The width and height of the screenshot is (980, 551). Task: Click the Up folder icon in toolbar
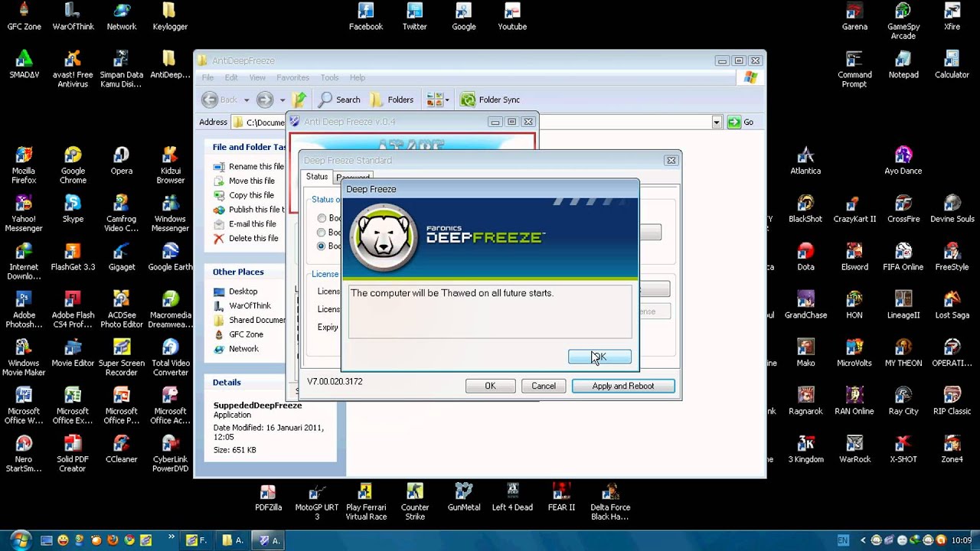coord(300,99)
